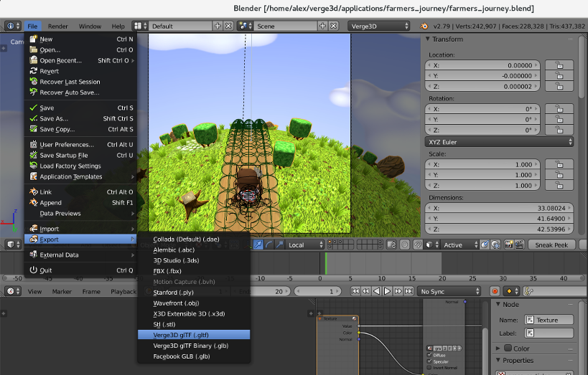
Task: Open keyframe type diamond selector
Action: (512, 291)
